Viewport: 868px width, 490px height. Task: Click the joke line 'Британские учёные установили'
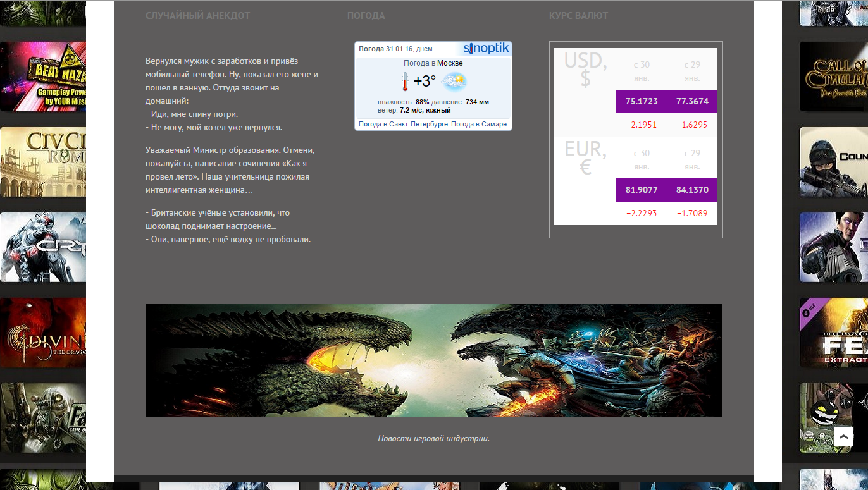[x=218, y=219]
